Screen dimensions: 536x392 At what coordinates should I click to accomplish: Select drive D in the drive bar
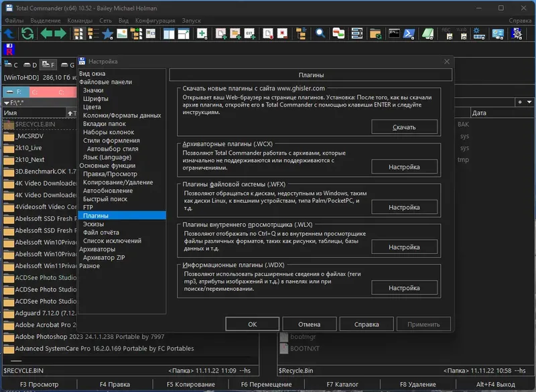click(x=31, y=65)
